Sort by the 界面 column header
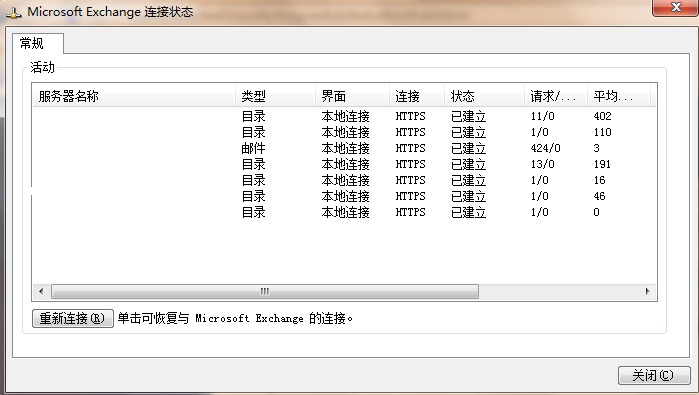The width and height of the screenshot is (699, 395). pyautogui.click(x=352, y=96)
